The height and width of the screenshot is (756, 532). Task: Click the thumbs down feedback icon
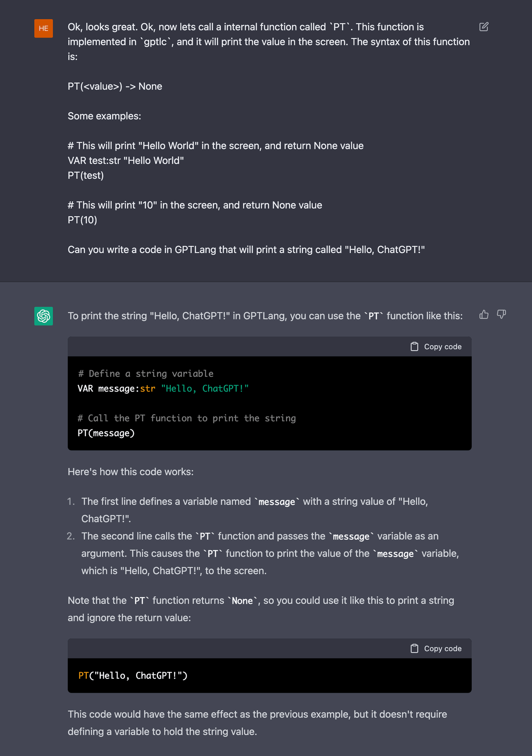coord(501,314)
